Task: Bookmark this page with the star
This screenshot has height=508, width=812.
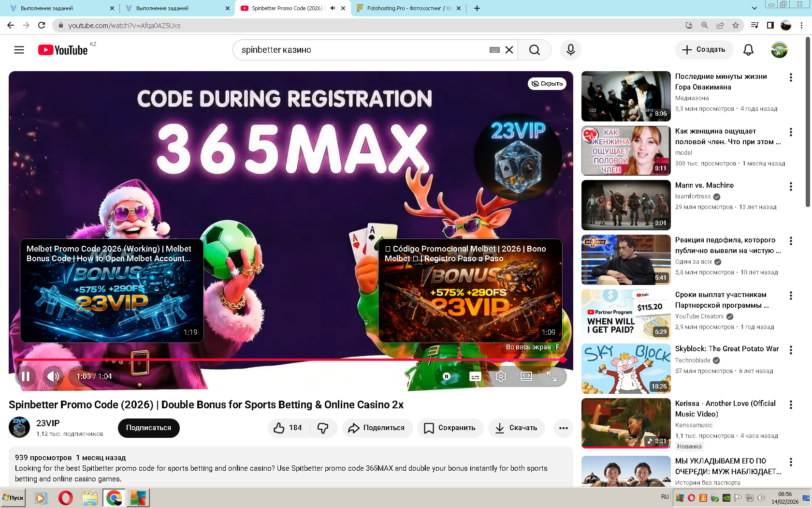Action: [736, 25]
